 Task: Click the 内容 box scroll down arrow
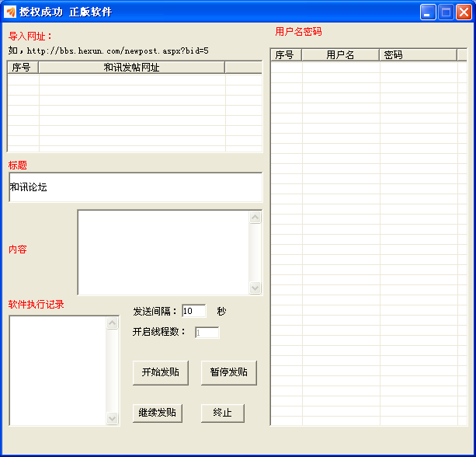click(x=255, y=288)
